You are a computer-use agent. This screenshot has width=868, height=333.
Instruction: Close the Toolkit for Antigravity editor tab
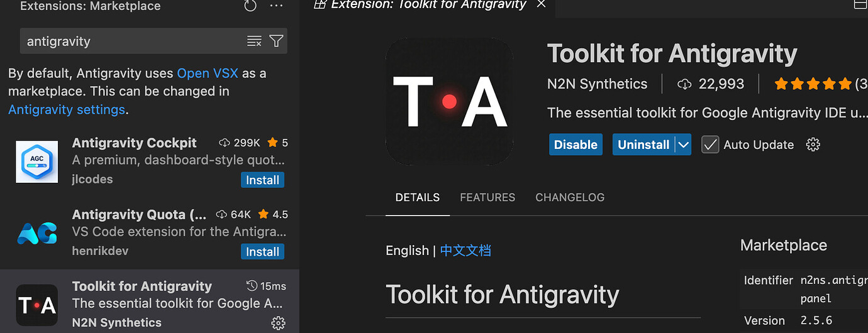[541, 4]
